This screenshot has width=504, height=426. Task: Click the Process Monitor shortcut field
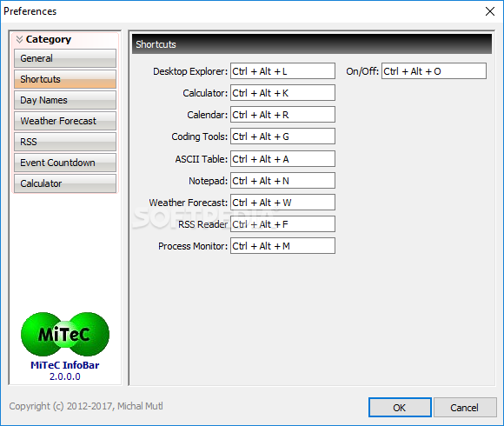282,246
